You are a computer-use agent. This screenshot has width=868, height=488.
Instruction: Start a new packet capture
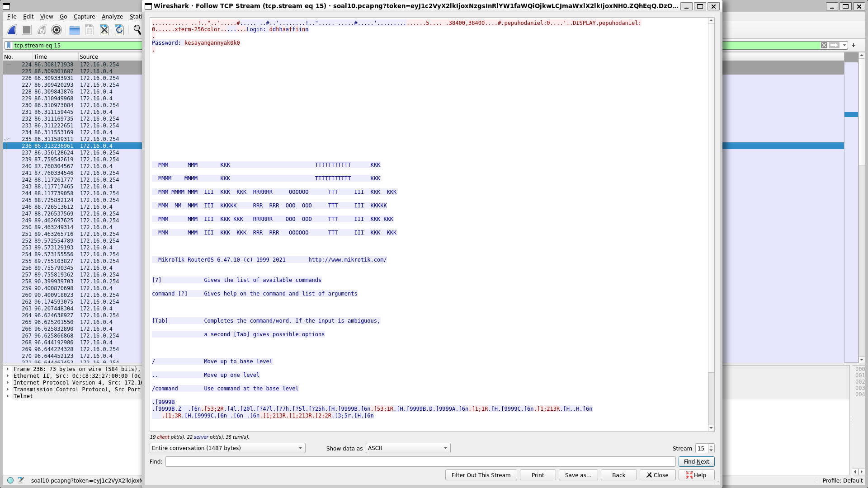(11, 30)
